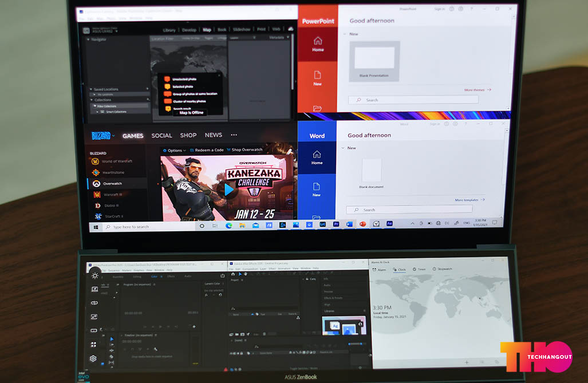The height and width of the screenshot is (383, 588).
Task: Open the PowerPoint Home page icon
Action: click(x=318, y=41)
